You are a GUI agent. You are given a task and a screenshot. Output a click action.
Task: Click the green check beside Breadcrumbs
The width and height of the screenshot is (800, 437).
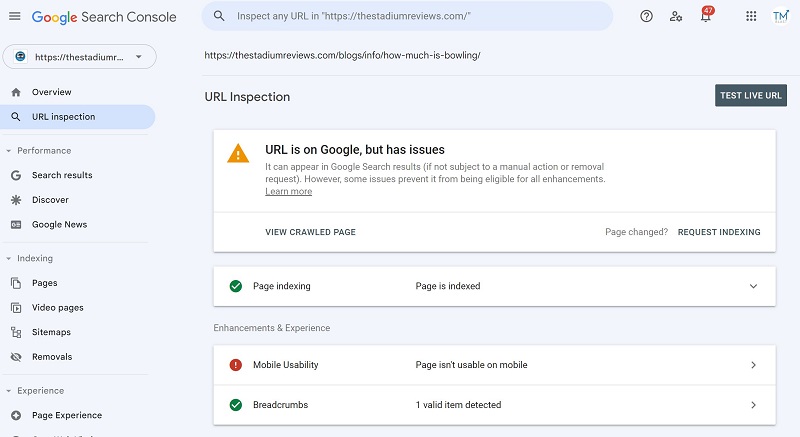click(236, 405)
